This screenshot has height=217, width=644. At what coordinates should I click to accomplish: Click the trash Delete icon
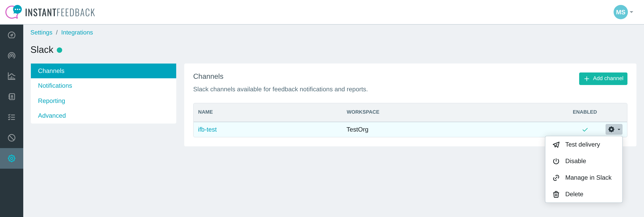tap(556, 194)
